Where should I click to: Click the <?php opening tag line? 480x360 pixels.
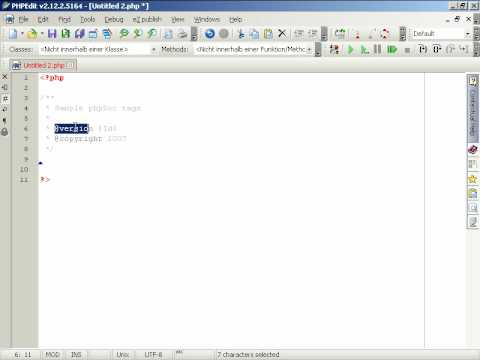pyautogui.click(x=52, y=78)
